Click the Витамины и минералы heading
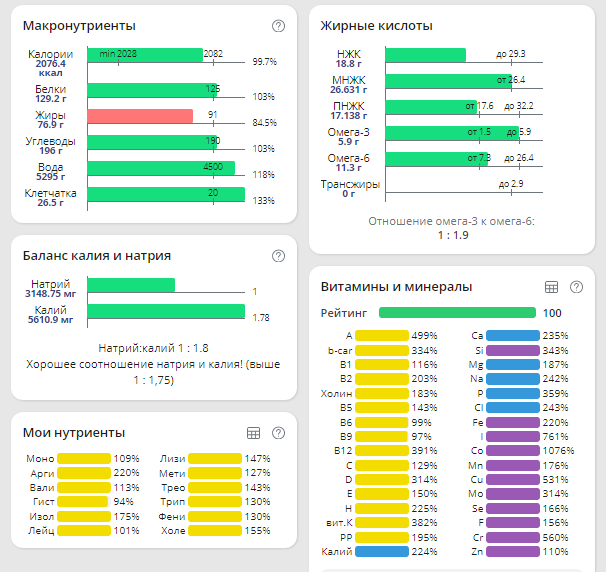Image resolution: width=606 pixels, height=572 pixels. pos(396,287)
